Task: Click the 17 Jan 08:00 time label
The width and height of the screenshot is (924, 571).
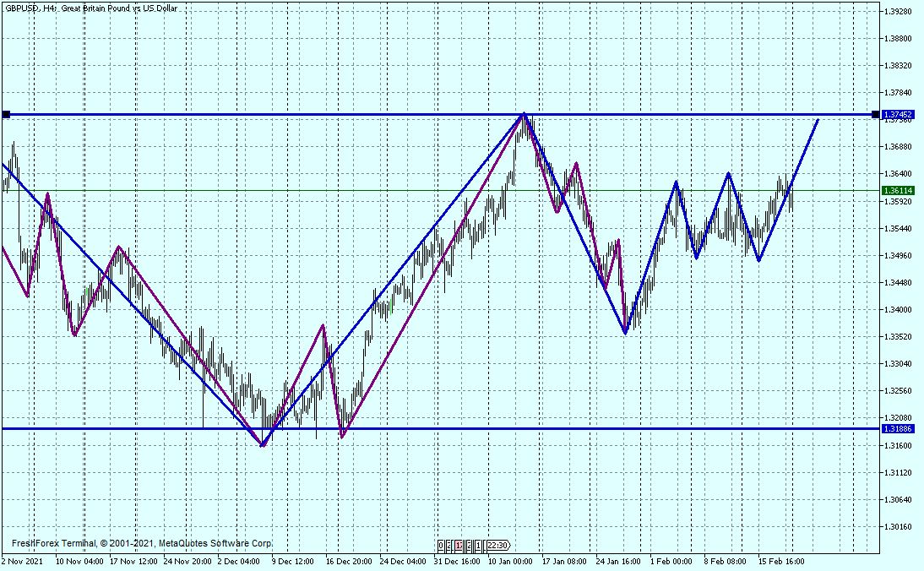Action: pyautogui.click(x=564, y=562)
